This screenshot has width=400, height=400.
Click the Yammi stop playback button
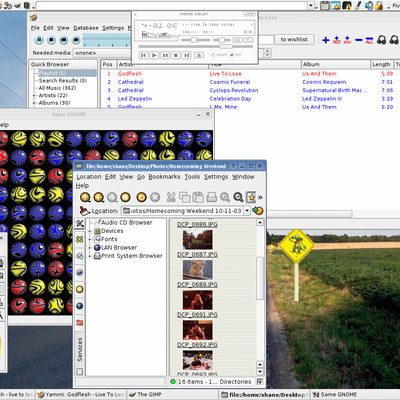(x=51, y=40)
